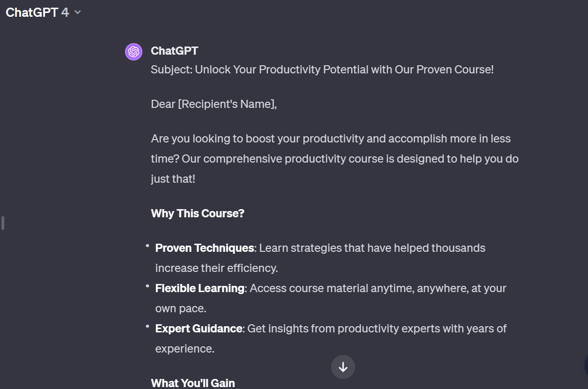588x389 pixels.
Task: Click the bold "Flexible Learning" text
Action: 200,288
